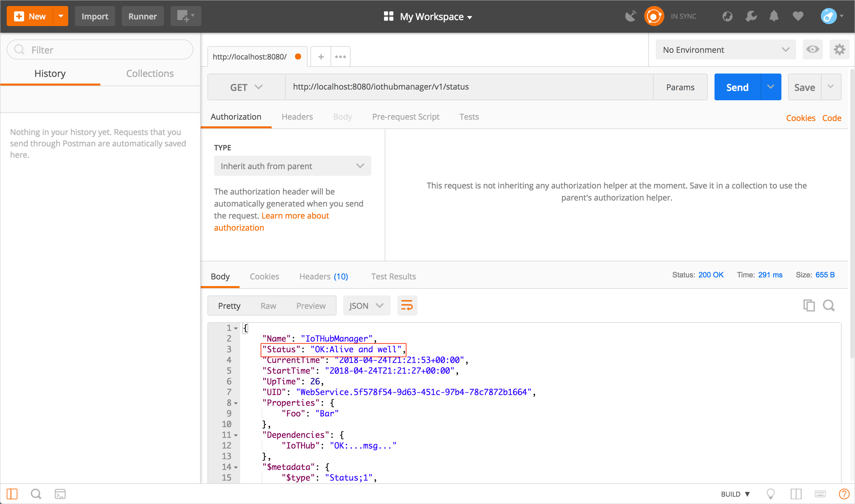
Task: Open the No Environment dropdown
Action: tap(726, 49)
